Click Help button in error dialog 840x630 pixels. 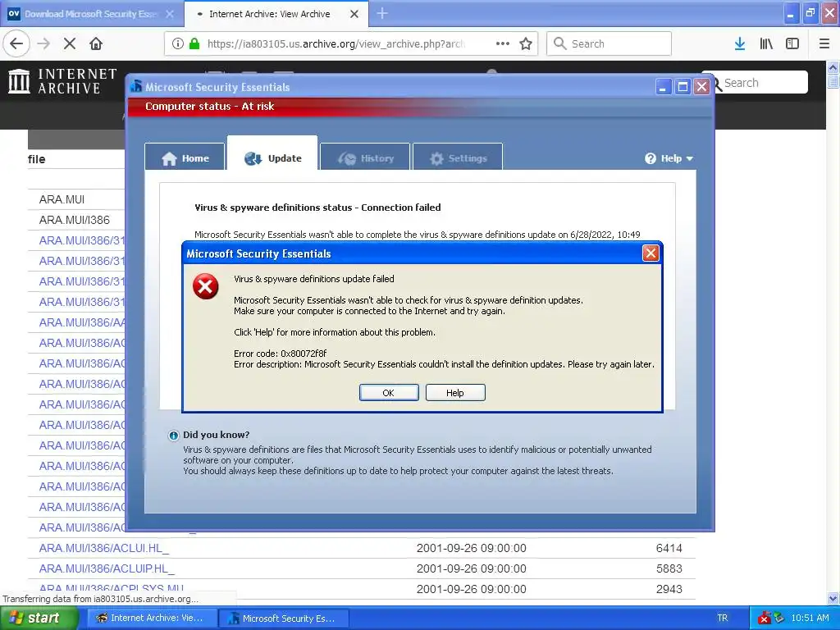point(455,393)
